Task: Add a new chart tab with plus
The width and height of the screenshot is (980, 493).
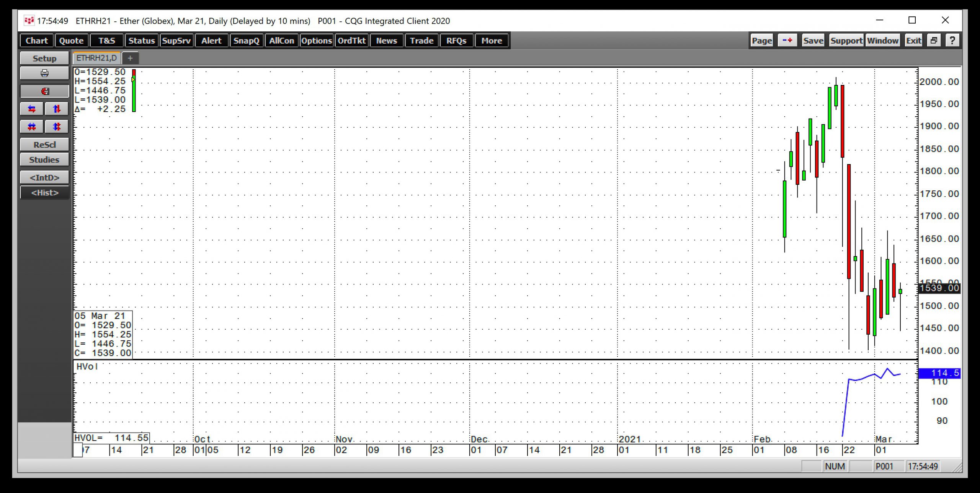Action: pyautogui.click(x=130, y=58)
